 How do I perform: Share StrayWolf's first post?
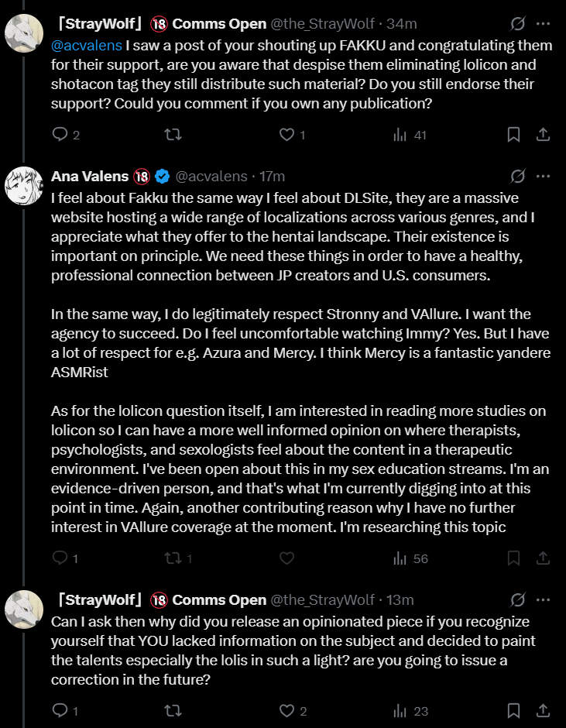[x=543, y=135]
